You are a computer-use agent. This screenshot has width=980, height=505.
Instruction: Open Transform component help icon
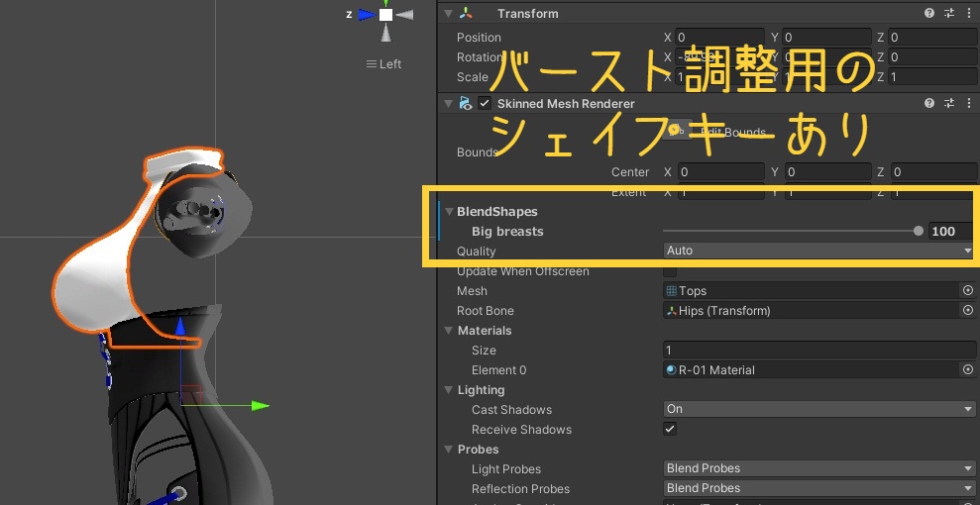[929, 13]
